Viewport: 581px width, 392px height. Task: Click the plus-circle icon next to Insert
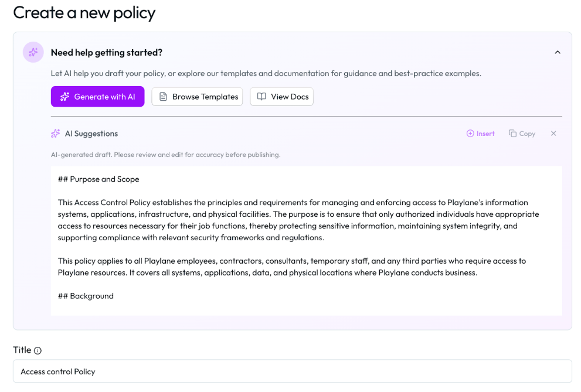click(470, 134)
